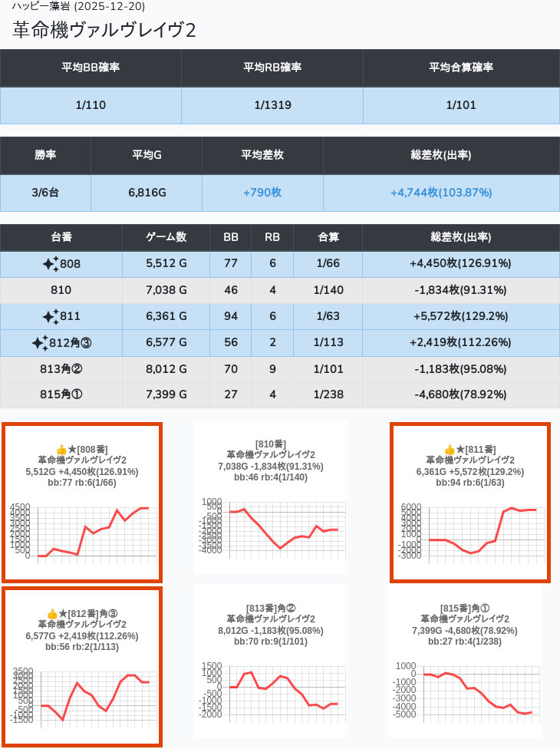Click the sparkle icon beside machine 811
Viewport: 560px width, 749px height.
pyautogui.click(x=51, y=316)
